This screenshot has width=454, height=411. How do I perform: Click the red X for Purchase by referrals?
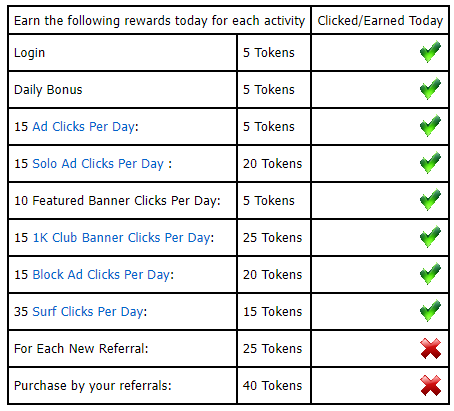click(x=431, y=385)
